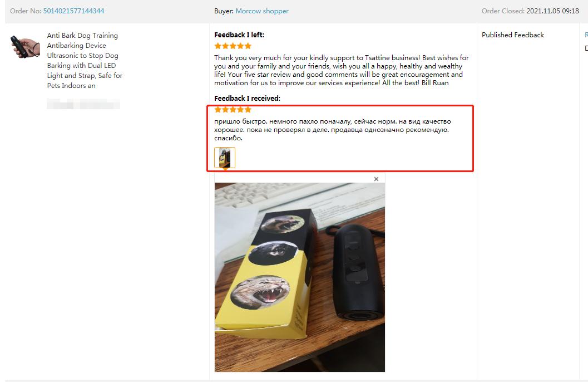
Task: Close the enlarged review photo
Action: (376, 179)
